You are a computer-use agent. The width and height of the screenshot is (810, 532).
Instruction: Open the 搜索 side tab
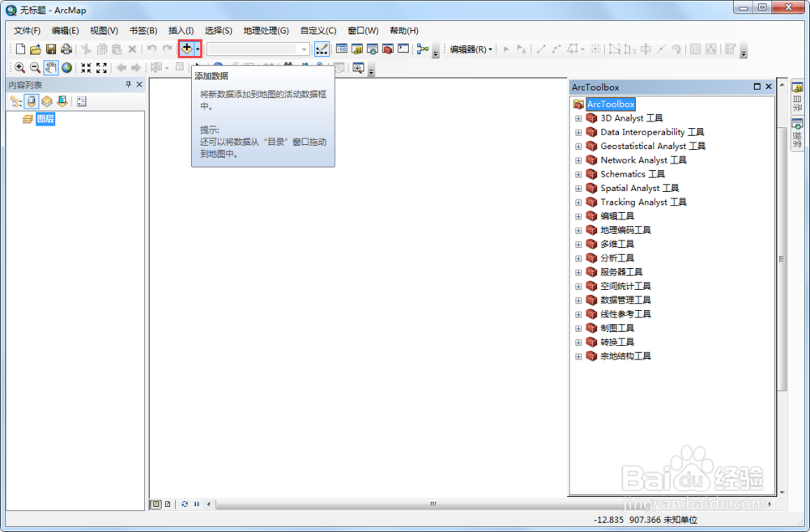(x=797, y=134)
